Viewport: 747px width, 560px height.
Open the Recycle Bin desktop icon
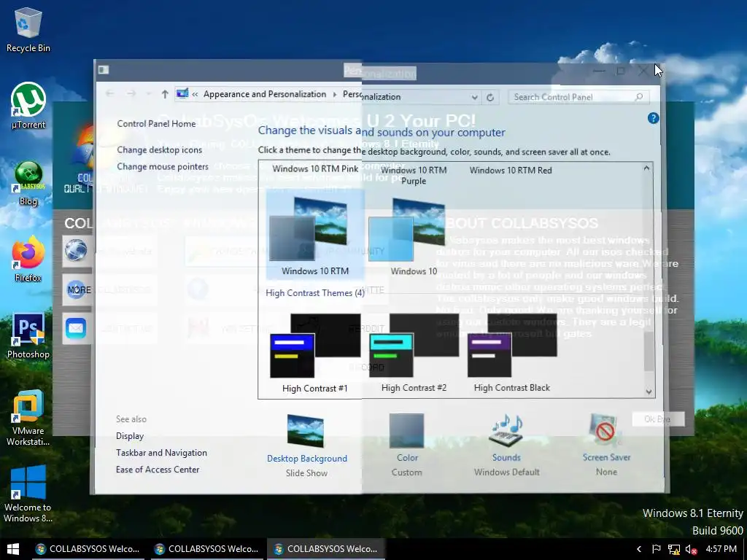click(28, 29)
